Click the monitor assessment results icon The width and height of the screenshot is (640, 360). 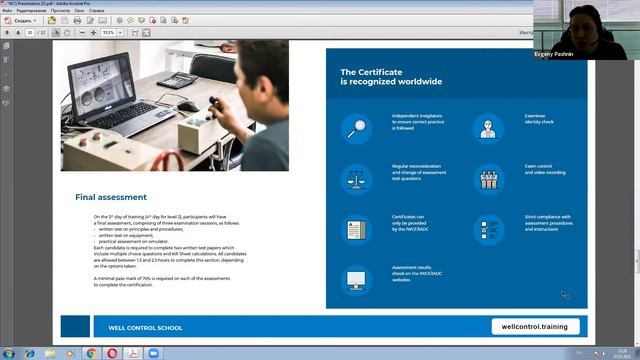(356, 280)
